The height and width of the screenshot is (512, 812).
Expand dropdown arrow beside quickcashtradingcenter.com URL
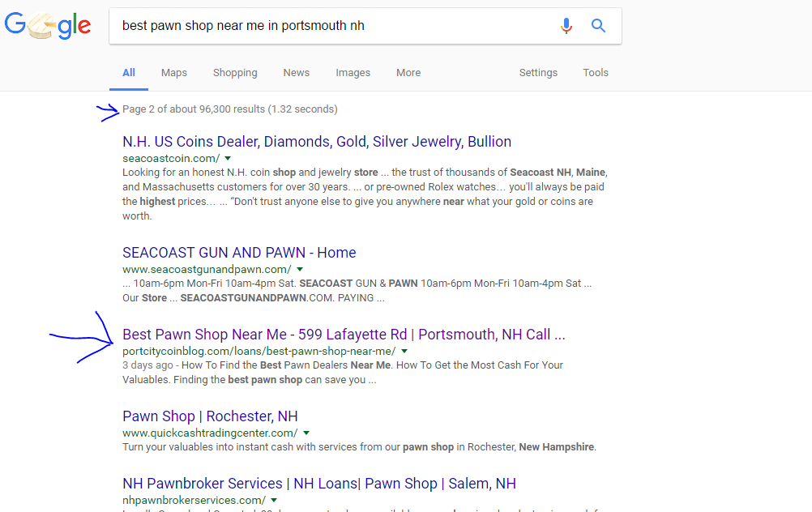click(x=306, y=433)
